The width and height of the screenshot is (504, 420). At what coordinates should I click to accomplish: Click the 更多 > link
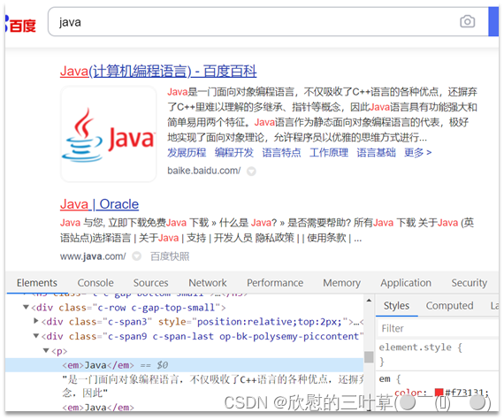point(417,152)
